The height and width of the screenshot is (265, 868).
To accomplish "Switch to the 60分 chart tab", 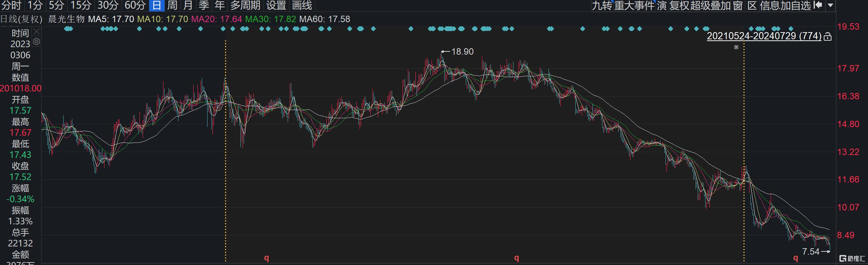I will click(135, 5).
